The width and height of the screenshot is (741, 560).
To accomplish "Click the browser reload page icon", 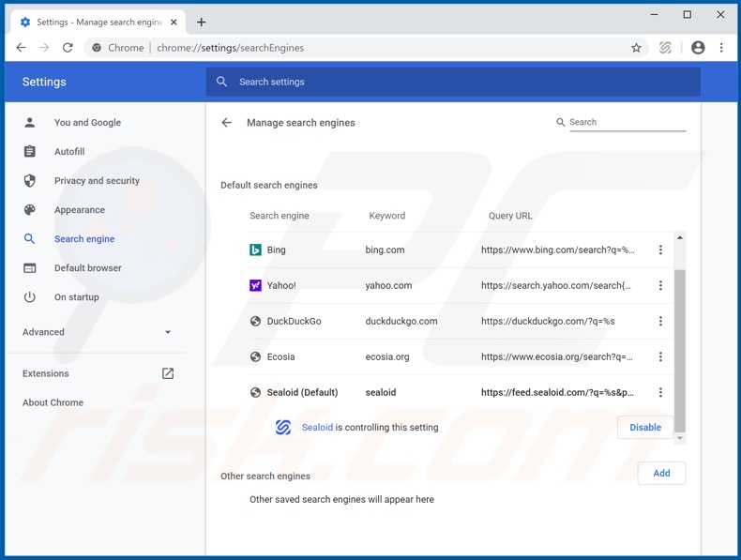I will [68, 48].
